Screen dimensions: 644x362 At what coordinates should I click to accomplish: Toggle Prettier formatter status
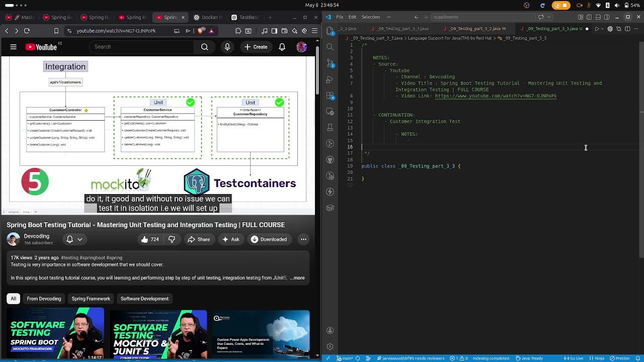click(620, 358)
